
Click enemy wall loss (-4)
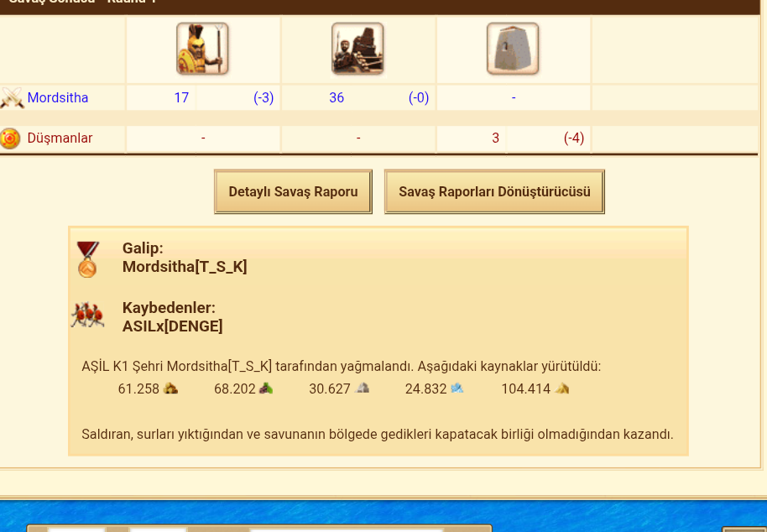(x=574, y=138)
